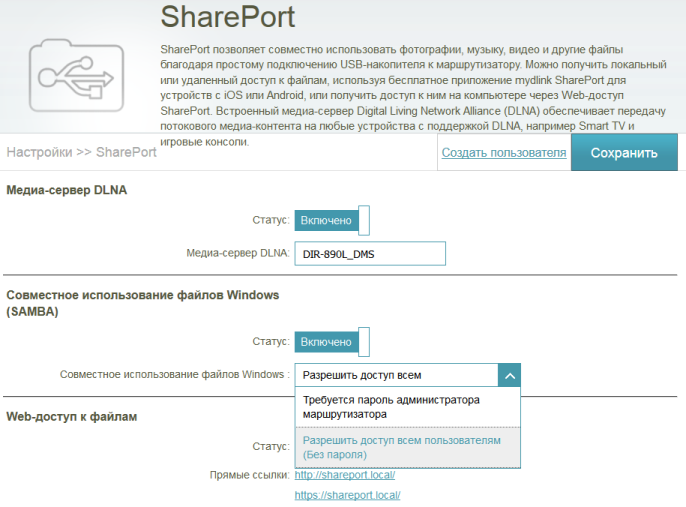This screenshot has height=507, width=686.
Task: Collapse the Windows file sharing dropdown arrow
Action: pyautogui.click(x=509, y=375)
